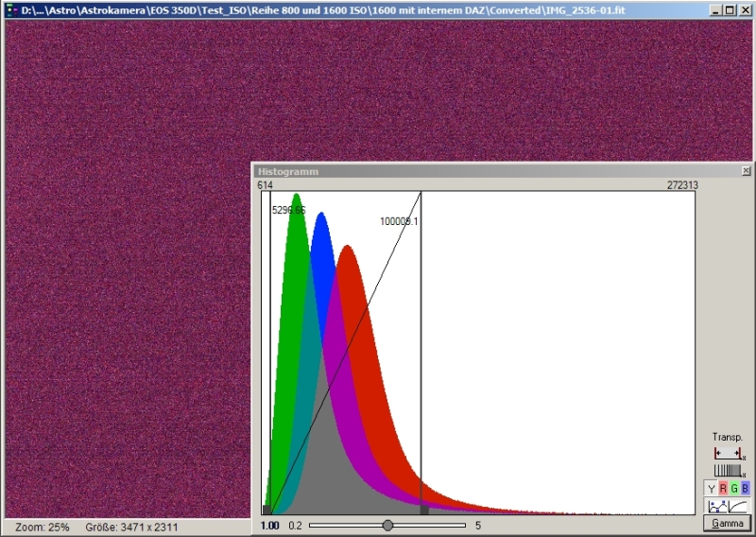Click the green histogram curve peak

[297, 196]
